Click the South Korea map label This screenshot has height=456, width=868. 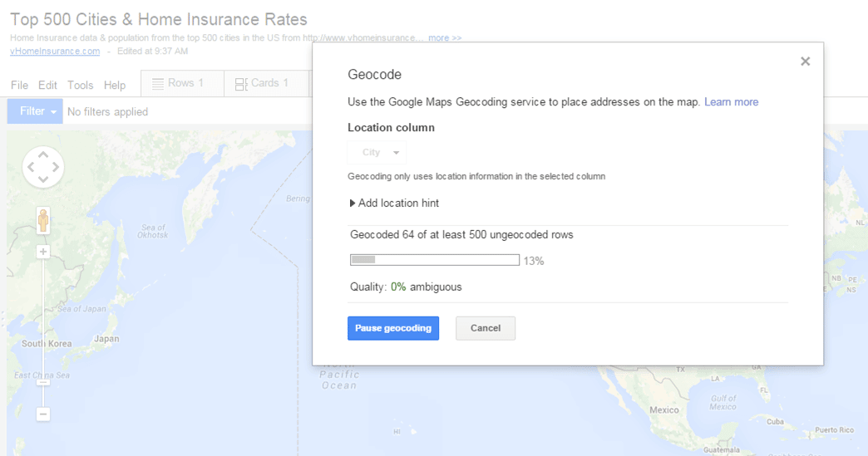point(47,344)
